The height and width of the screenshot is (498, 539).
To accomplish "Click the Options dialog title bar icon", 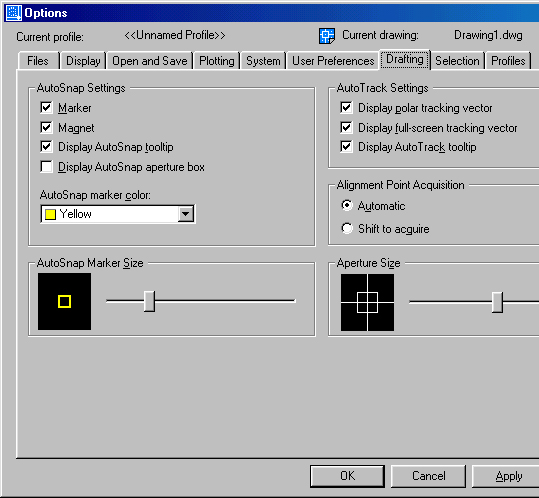I will pos(13,13).
